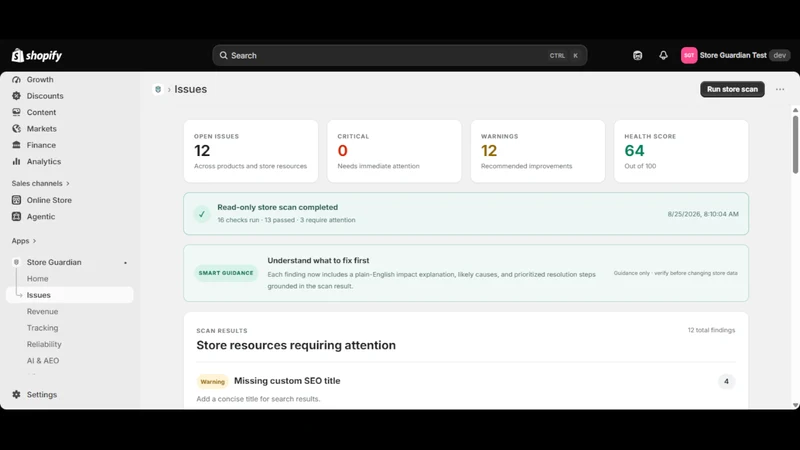Click '12 total findings' text
Viewport: 800px width, 450px height.
click(x=711, y=330)
